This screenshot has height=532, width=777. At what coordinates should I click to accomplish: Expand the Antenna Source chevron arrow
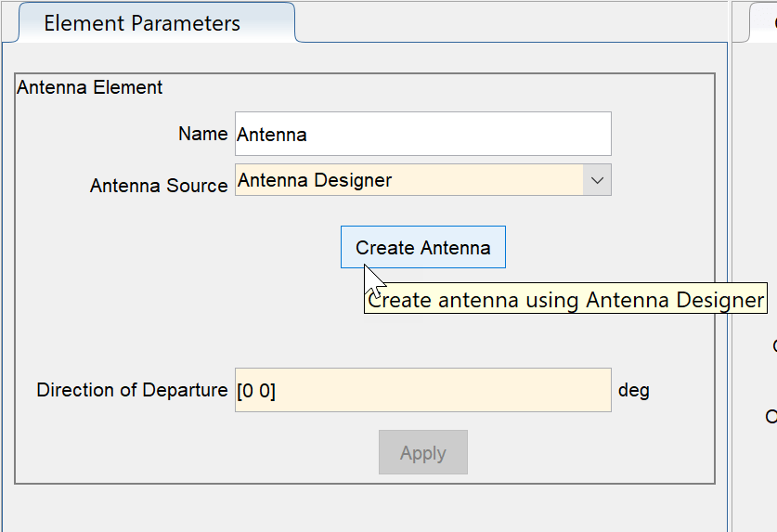click(597, 180)
